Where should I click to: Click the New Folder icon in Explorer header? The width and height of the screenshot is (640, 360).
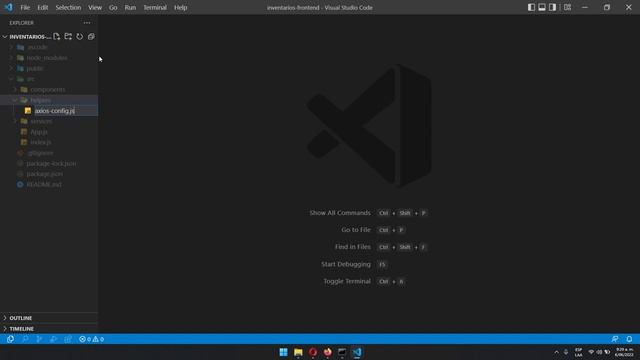click(68, 37)
